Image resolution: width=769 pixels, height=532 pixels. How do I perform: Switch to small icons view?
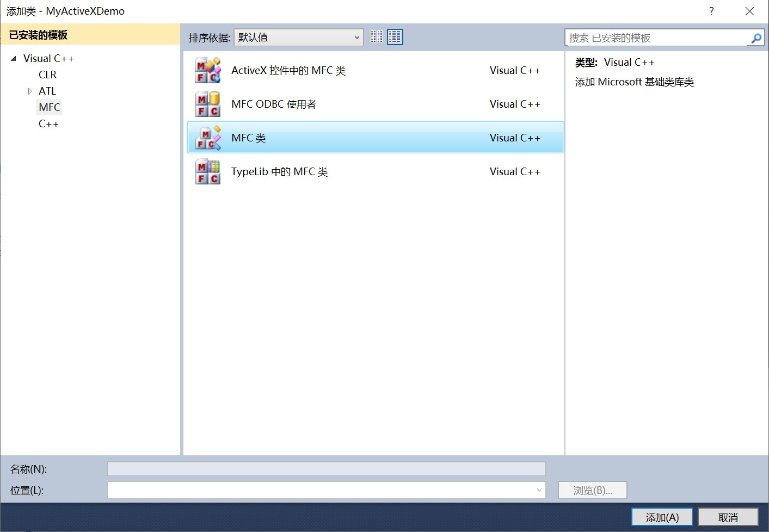(377, 37)
